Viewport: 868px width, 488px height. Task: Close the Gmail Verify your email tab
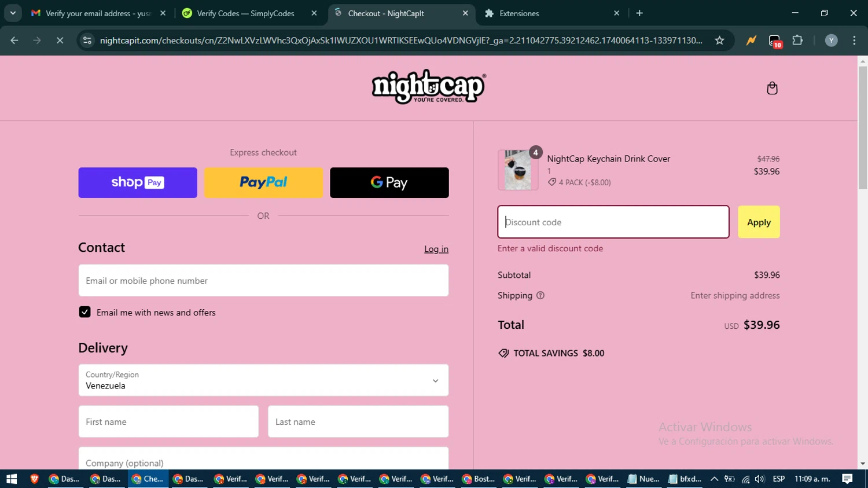coord(163,13)
